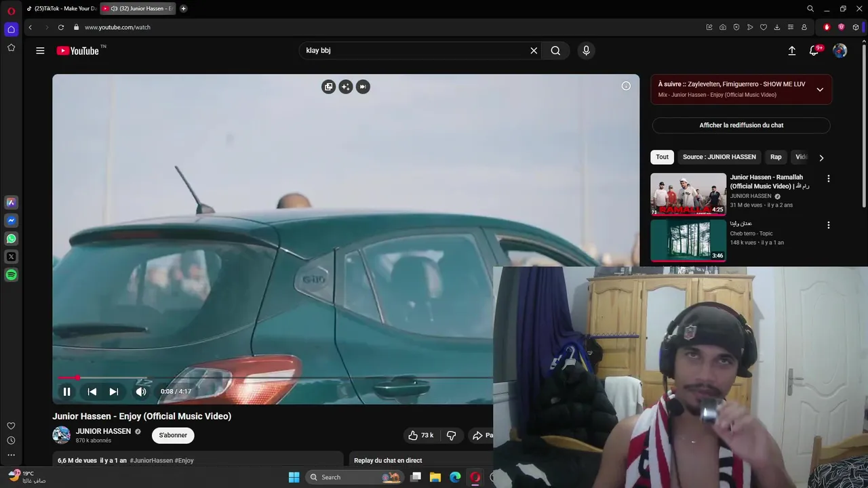Open the Opera menu logo
Screen dimensions: 868x488
tap(11, 11)
